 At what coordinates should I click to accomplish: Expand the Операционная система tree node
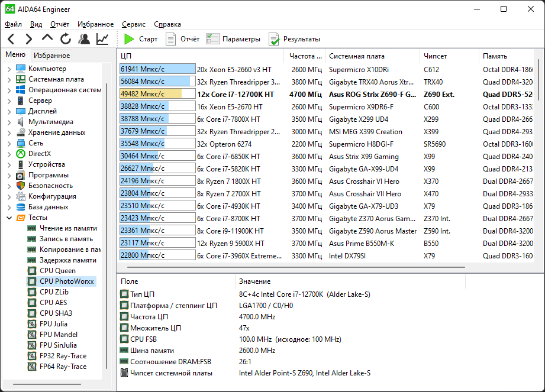point(9,90)
